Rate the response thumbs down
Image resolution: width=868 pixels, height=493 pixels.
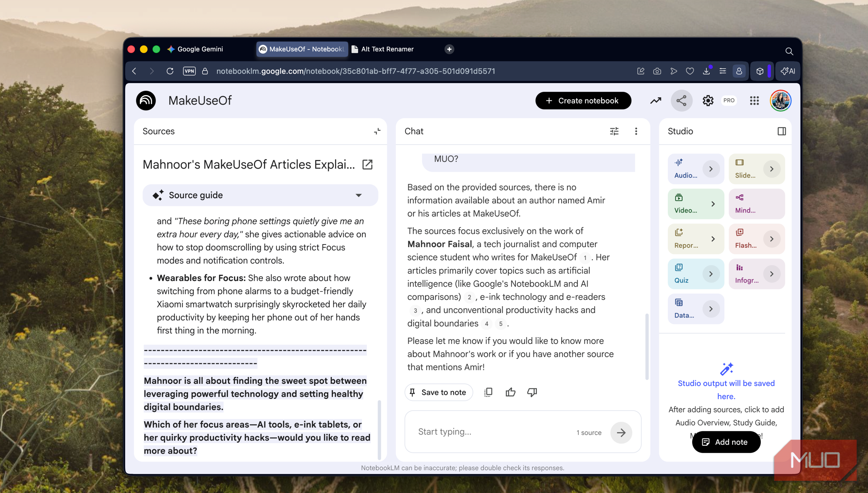532,392
